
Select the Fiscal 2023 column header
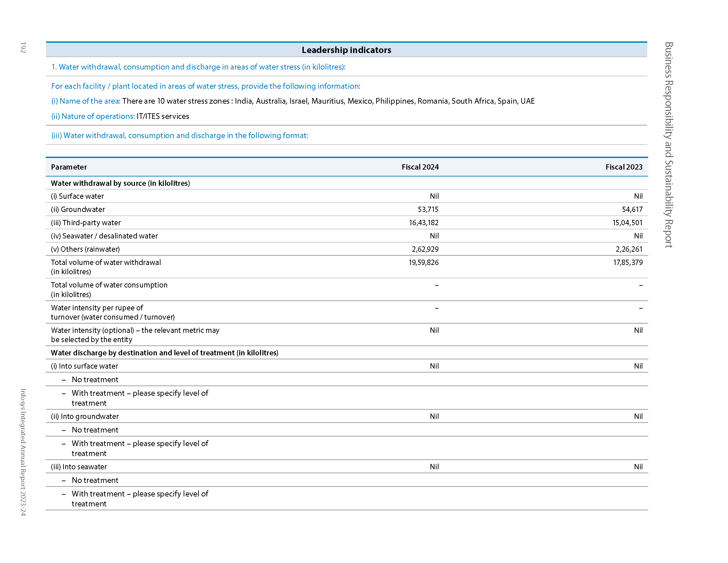(624, 167)
